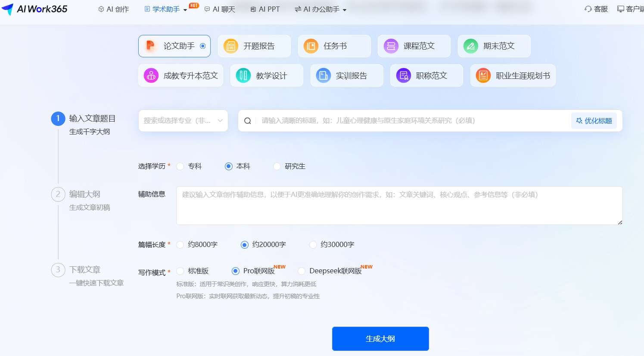Open 课程范文 via its purple icon
644x356 pixels.
pyautogui.click(x=390, y=46)
